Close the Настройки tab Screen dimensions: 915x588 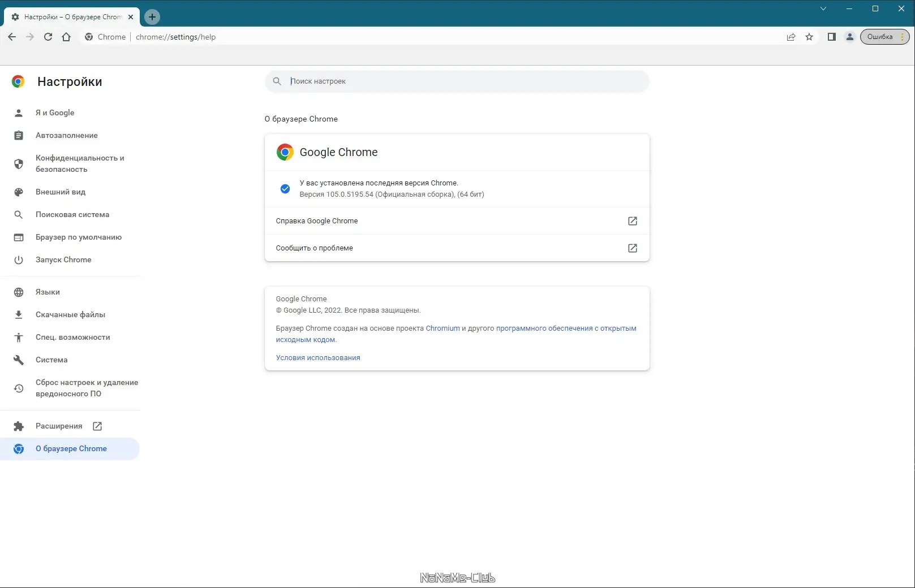point(131,17)
